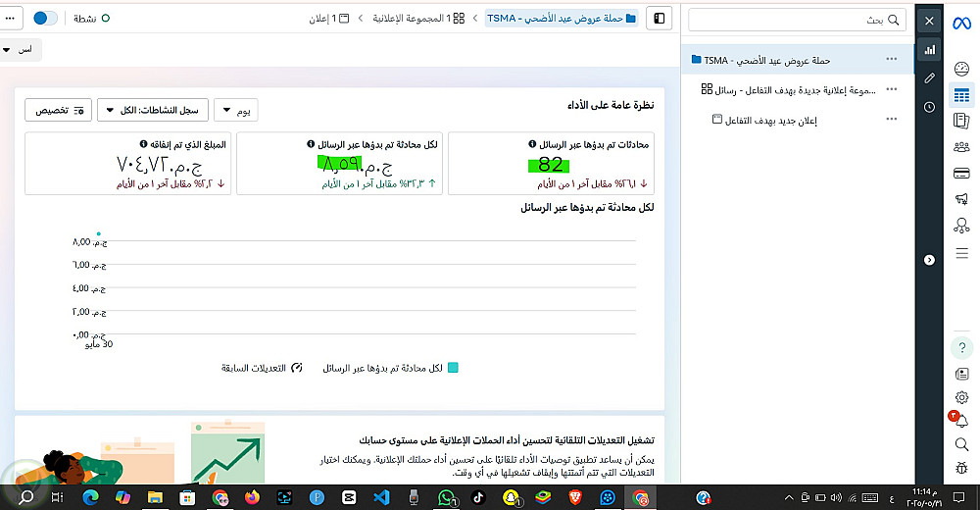The height and width of the screenshot is (510, 980).
Task: Open the Advertising settings megaphone icon
Action: 961,199
